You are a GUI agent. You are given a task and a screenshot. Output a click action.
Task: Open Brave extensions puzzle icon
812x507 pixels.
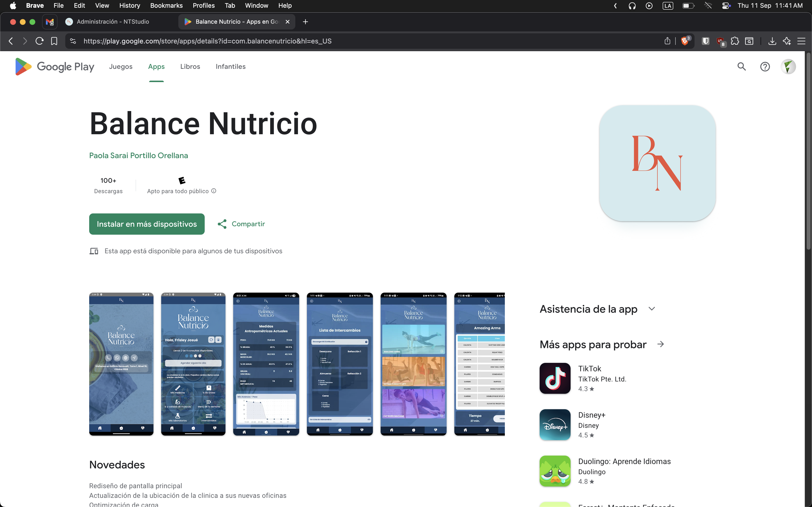pyautogui.click(x=735, y=41)
